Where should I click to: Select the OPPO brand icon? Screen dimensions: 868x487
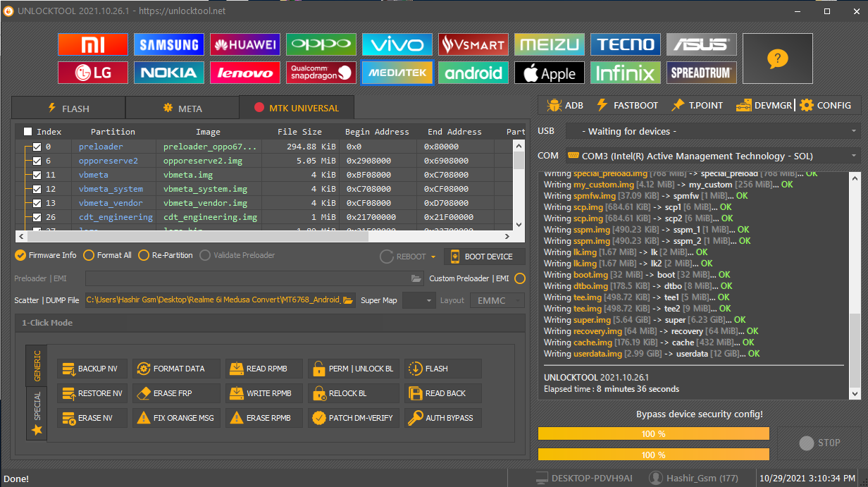[x=321, y=44]
